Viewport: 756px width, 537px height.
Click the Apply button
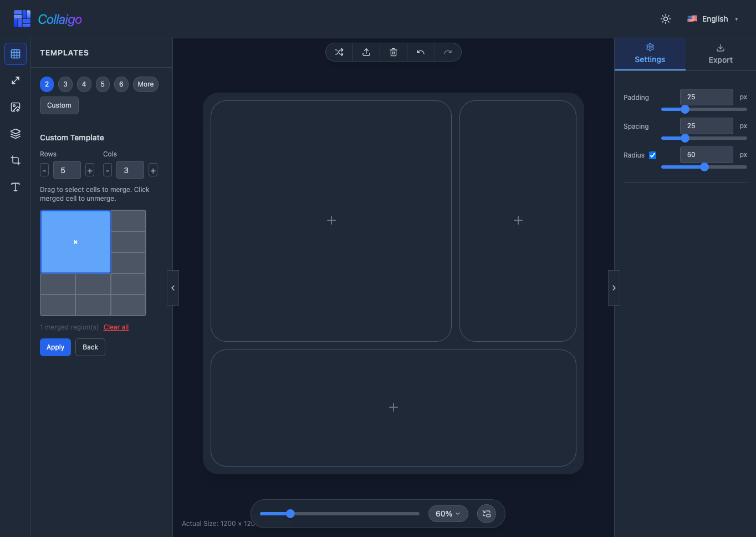[x=55, y=347]
